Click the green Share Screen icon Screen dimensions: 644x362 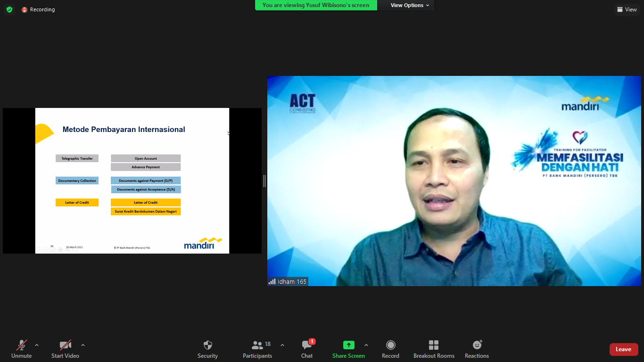tap(348, 345)
